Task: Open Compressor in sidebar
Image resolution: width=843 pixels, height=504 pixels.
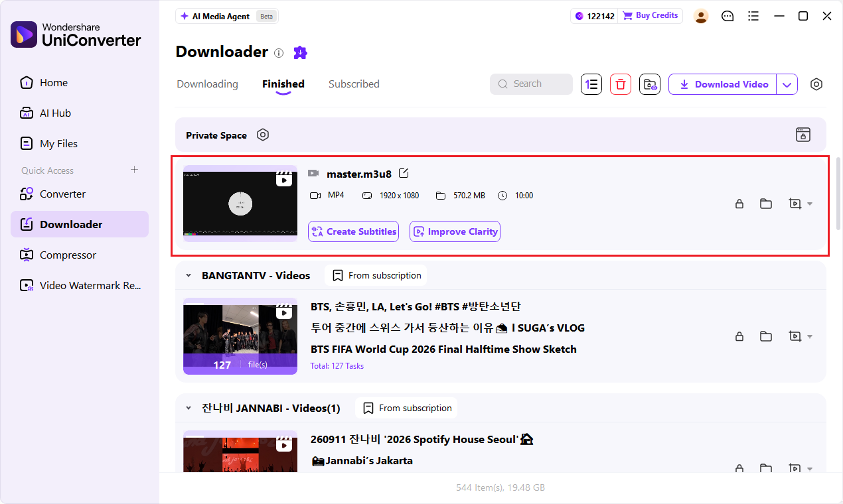Action: (80, 255)
